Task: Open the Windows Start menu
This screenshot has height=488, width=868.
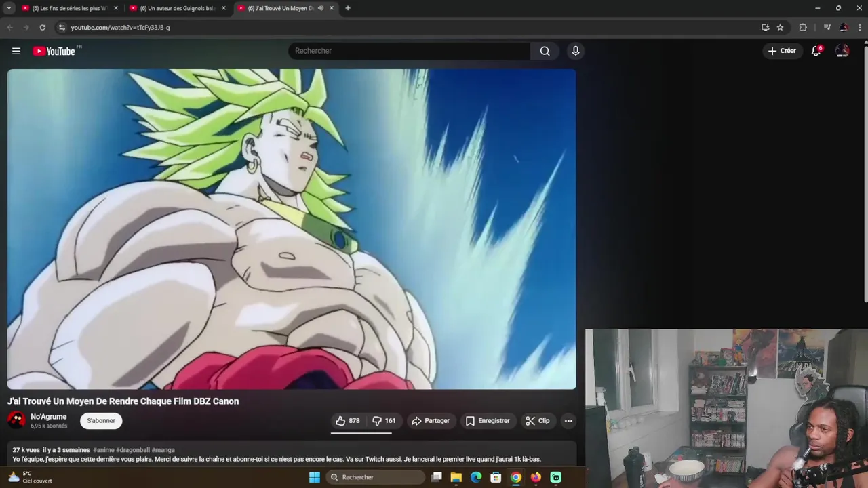Action: point(315,477)
